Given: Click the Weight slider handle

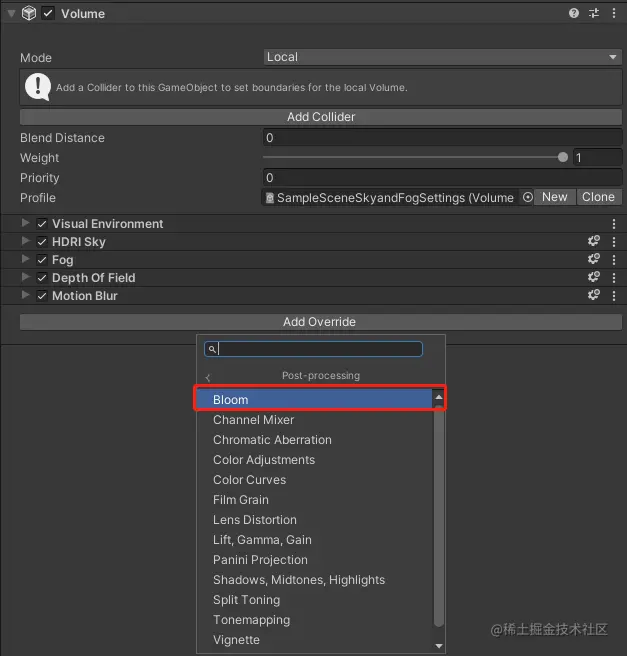Looking at the screenshot, I should 563,158.
